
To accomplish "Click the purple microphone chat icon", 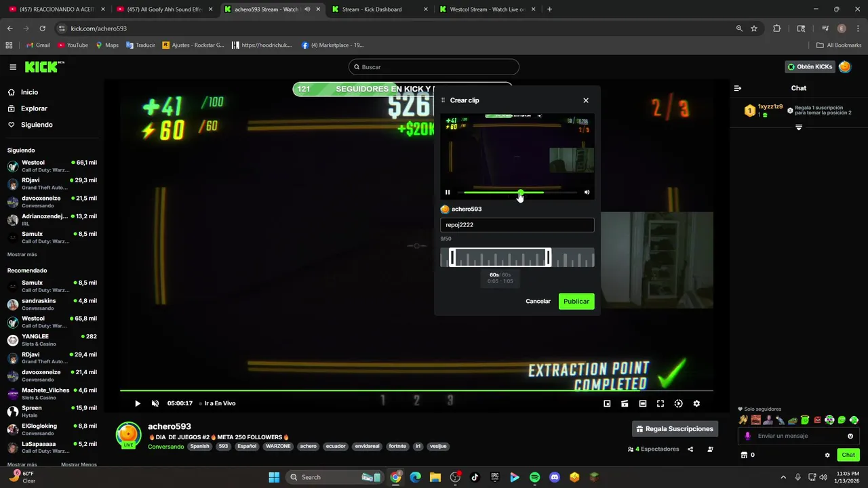I will tap(748, 436).
